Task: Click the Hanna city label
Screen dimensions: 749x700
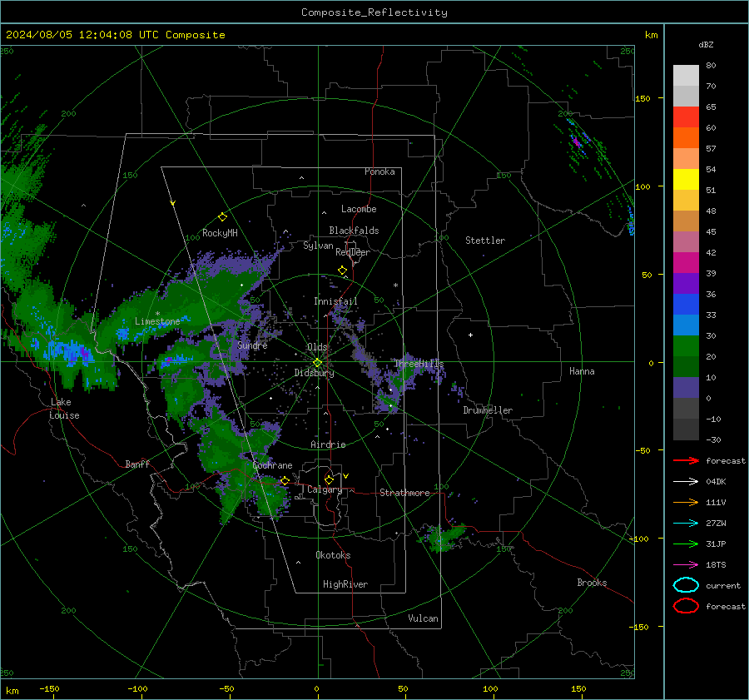Action: pos(582,371)
